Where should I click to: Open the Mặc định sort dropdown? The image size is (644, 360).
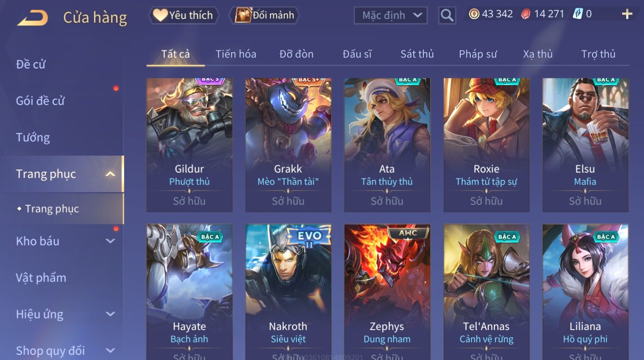pyautogui.click(x=391, y=15)
